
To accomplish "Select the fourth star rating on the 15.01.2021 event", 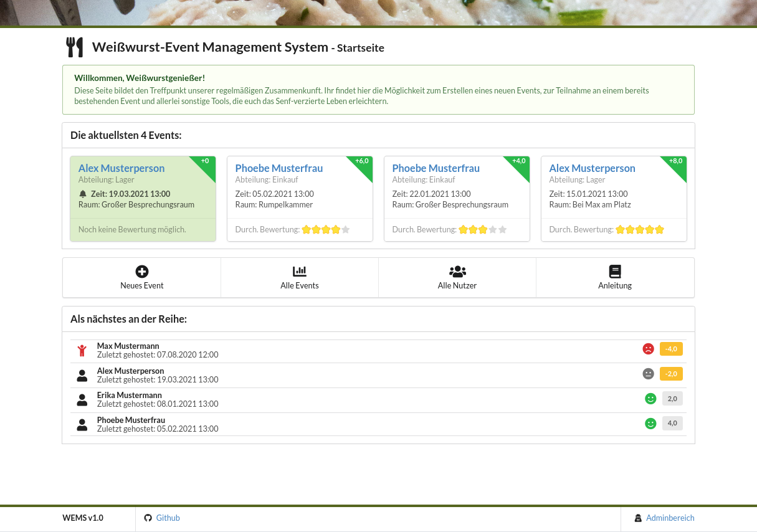I will click(650, 229).
